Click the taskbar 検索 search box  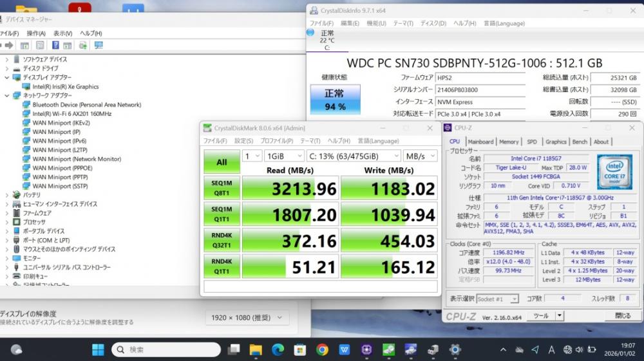click(166, 349)
